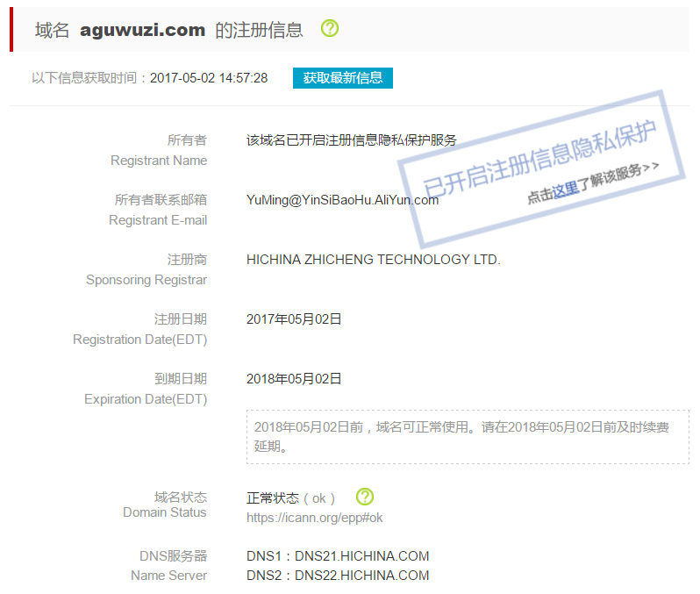
Task: Select domain name aguwuzi.com in header
Action: tap(142, 30)
